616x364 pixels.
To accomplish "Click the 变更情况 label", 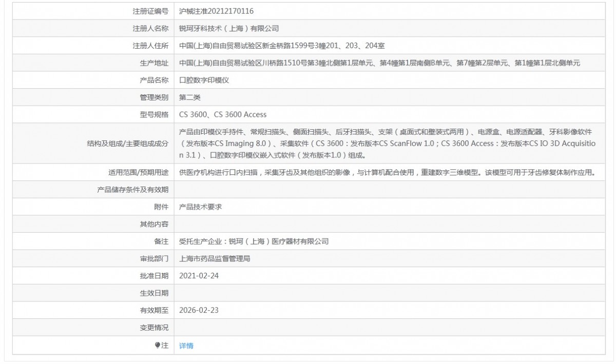I will pyautogui.click(x=154, y=328).
